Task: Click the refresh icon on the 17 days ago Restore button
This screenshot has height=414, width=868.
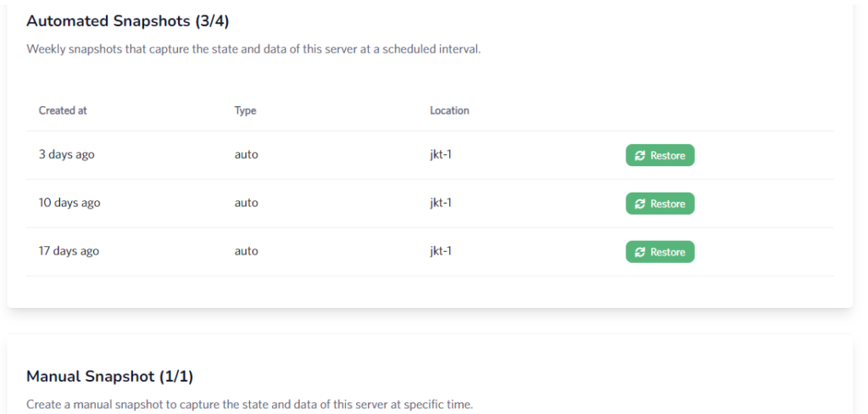Action: point(640,253)
